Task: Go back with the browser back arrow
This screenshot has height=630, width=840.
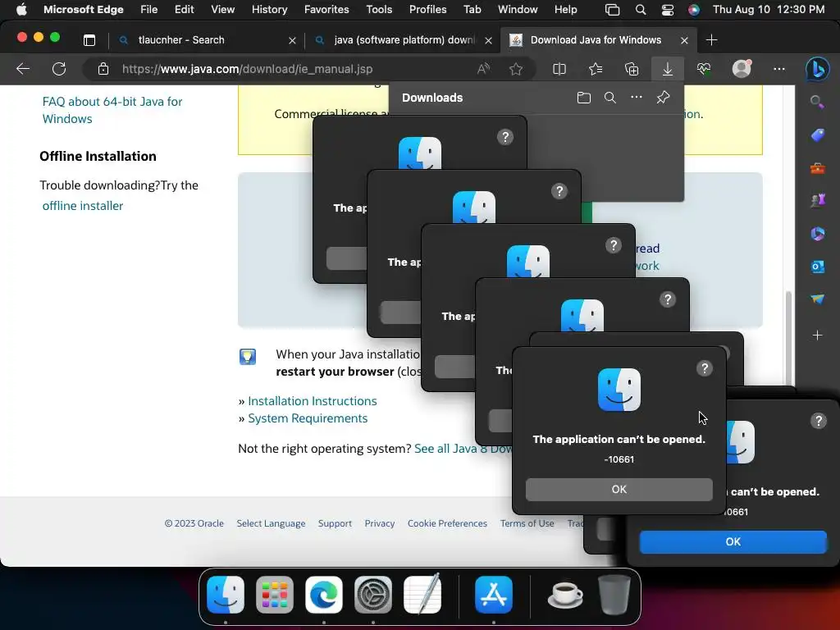Action: tap(23, 69)
